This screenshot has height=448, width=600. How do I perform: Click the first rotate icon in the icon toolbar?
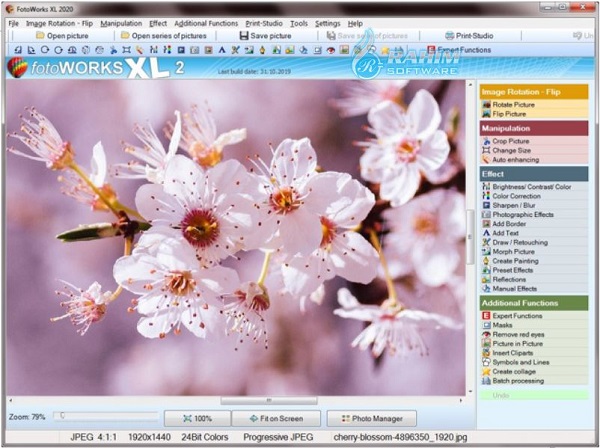click(x=18, y=50)
